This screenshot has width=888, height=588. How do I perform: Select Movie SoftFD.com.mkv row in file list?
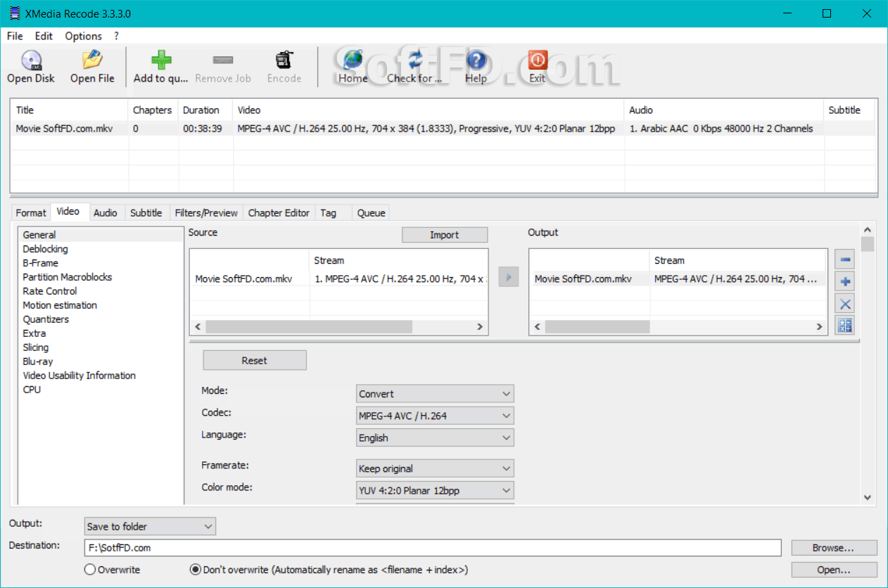[x=443, y=129]
